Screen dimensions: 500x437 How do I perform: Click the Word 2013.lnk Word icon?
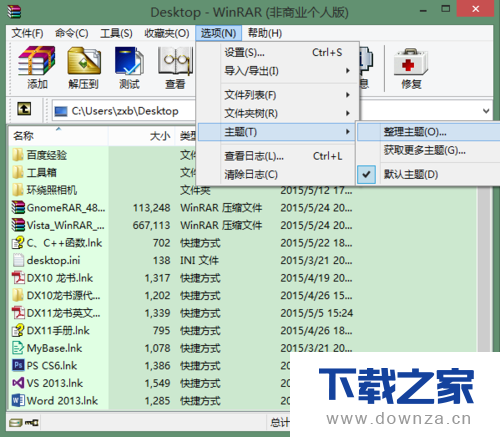[18, 400]
